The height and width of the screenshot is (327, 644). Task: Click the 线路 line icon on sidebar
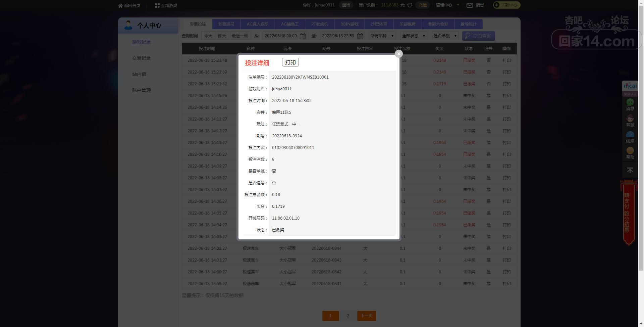(x=630, y=137)
